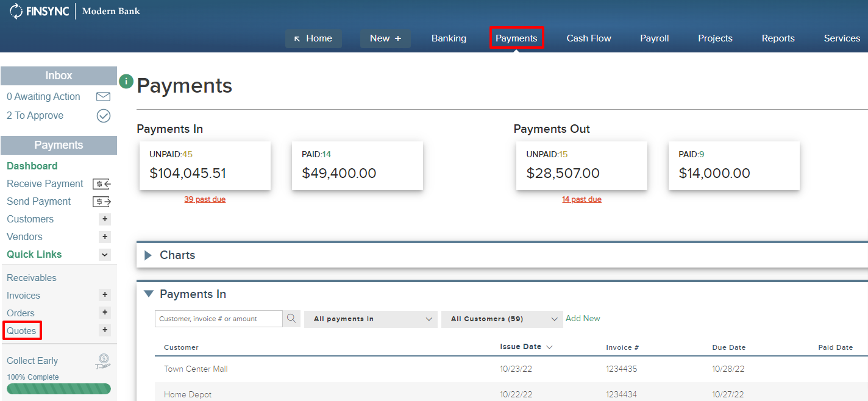Click the 0 Awaiting Action link
This screenshot has width=868, height=401.
click(x=43, y=96)
